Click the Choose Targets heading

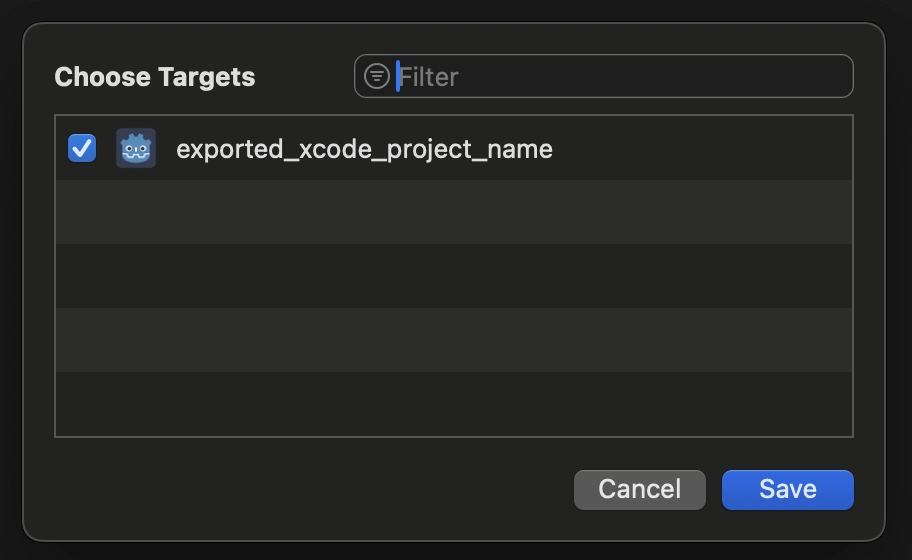[155, 77]
